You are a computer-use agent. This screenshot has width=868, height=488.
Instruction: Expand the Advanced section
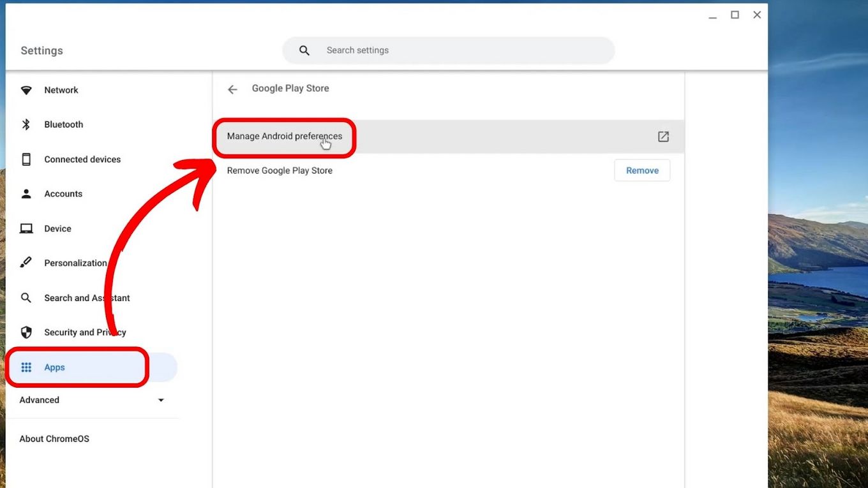[160, 399]
